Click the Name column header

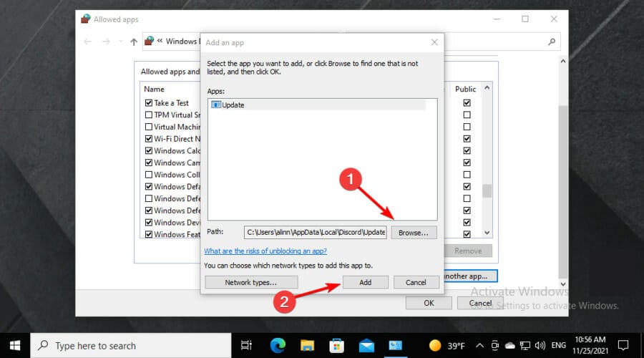click(x=154, y=89)
